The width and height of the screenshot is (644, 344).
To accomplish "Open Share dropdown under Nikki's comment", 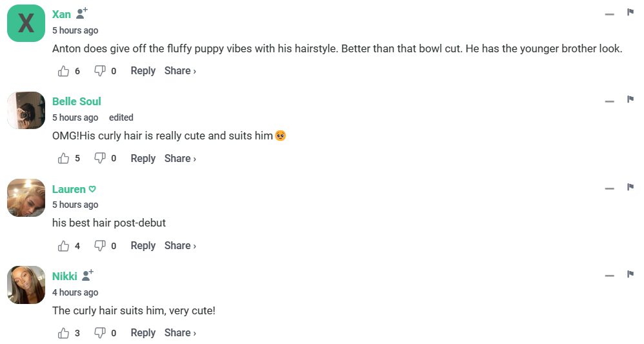I will [x=180, y=333].
